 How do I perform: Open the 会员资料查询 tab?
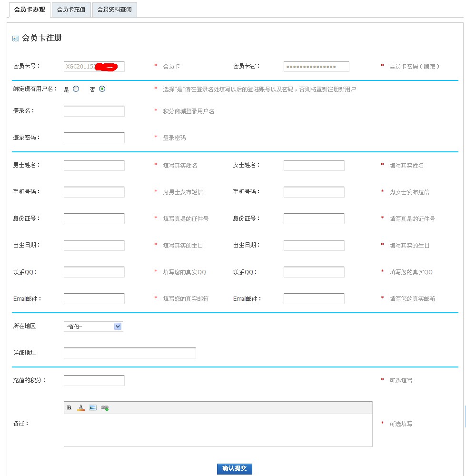pyautogui.click(x=115, y=10)
